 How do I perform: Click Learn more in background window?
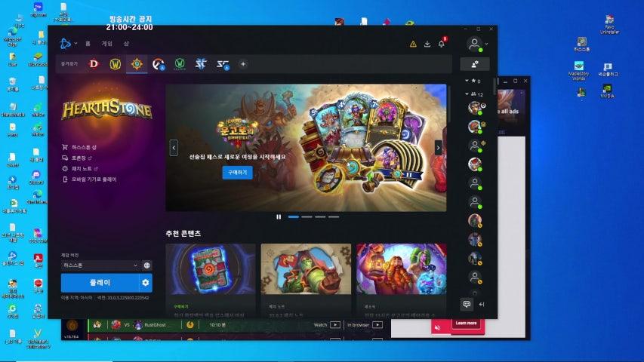pyautogui.click(x=466, y=323)
